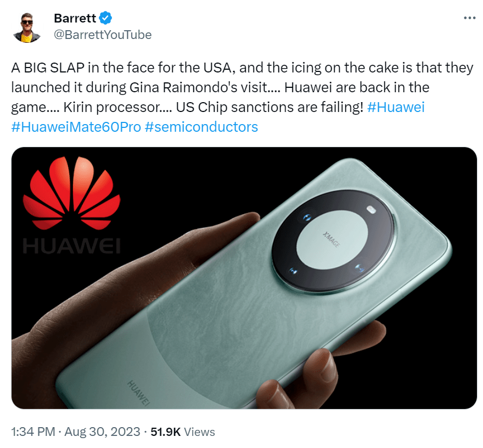Click the bottom-right camera lens on phone
This screenshot has width=483, height=448.
(359, 268)
